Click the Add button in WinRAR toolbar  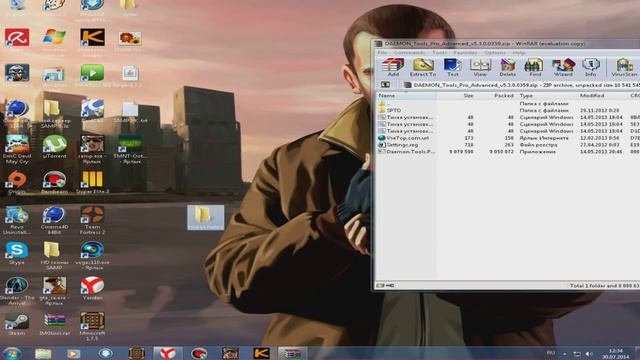tap(393, 67)
